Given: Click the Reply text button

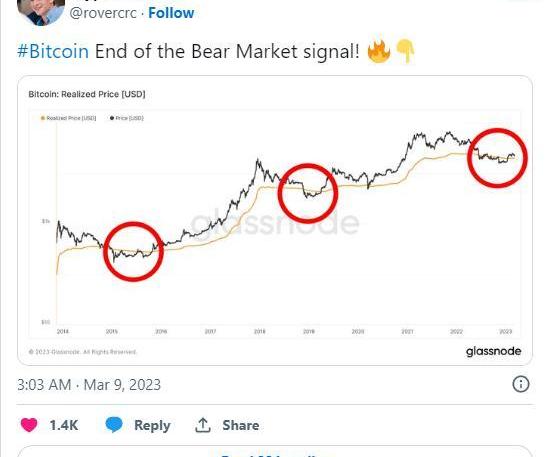Looking at the screenshot, I should tap(152, 425).
